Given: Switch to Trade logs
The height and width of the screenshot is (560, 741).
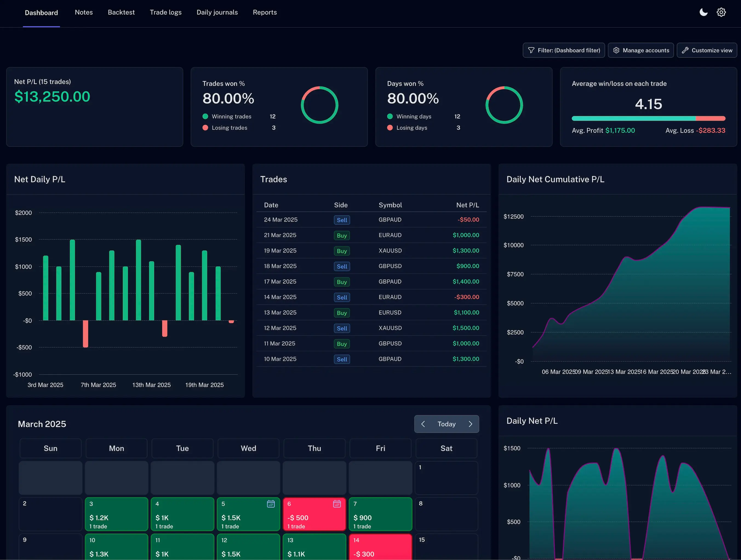Looking at the screenshot, I should click(x=165, y=12).
